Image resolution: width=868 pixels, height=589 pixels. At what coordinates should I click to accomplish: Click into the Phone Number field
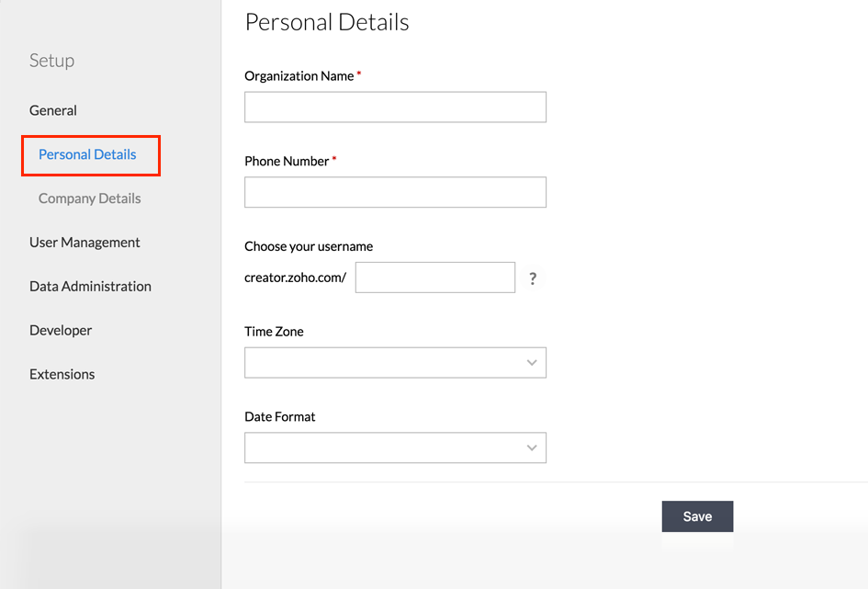pos(395,192)
